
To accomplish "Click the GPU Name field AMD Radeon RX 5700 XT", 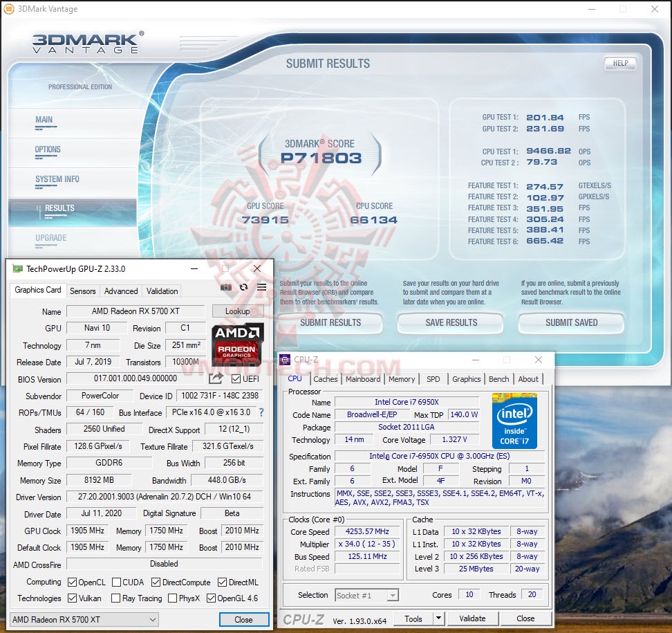I will tap(136, 311).
